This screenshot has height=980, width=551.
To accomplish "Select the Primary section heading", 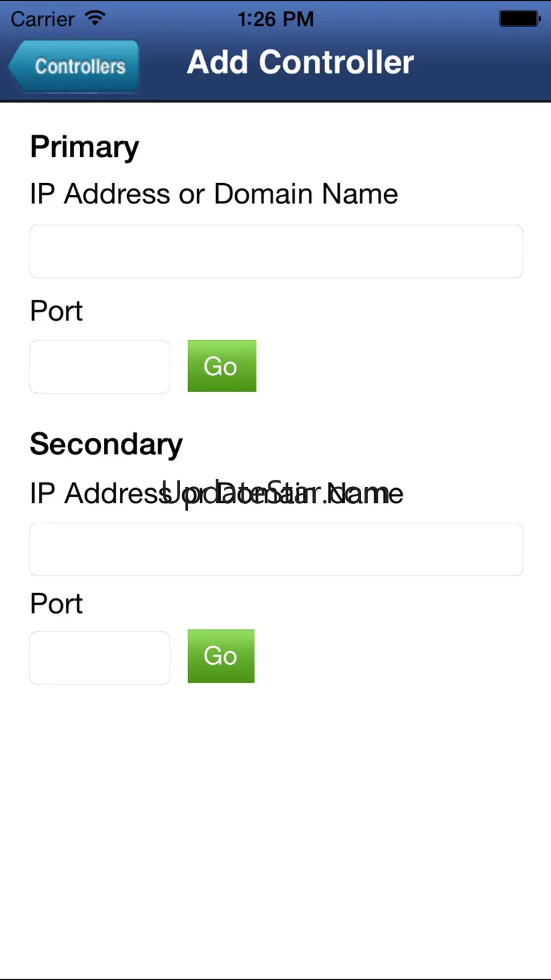I will tap(84, 147).
